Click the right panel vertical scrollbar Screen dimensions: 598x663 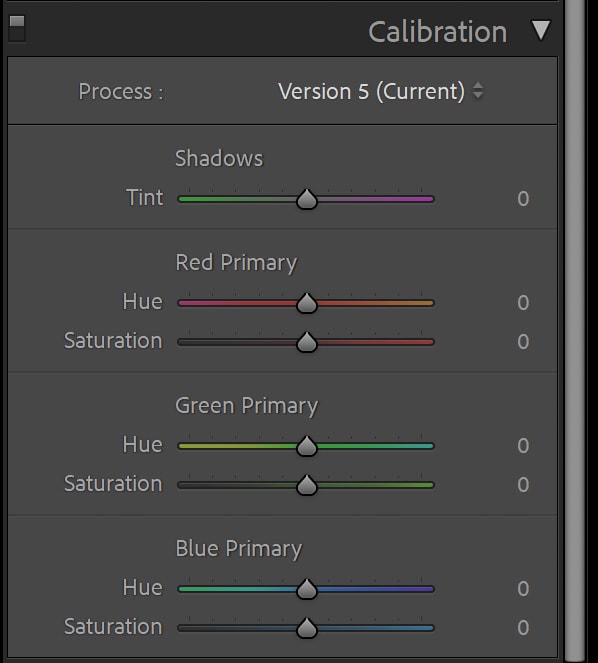click(x=576, y=332)
